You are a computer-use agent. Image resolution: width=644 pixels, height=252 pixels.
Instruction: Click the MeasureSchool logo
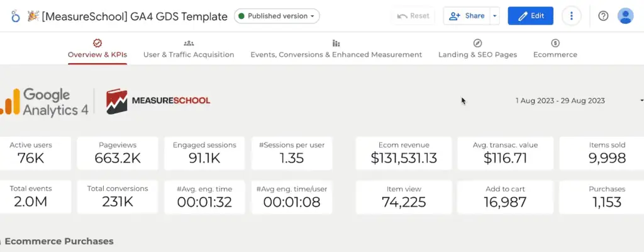point(158,101)
